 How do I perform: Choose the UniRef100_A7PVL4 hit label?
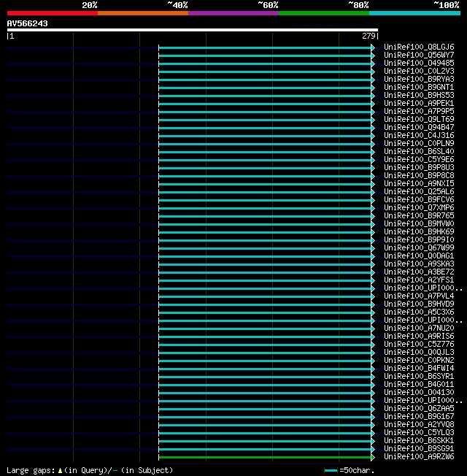(419, 296)
